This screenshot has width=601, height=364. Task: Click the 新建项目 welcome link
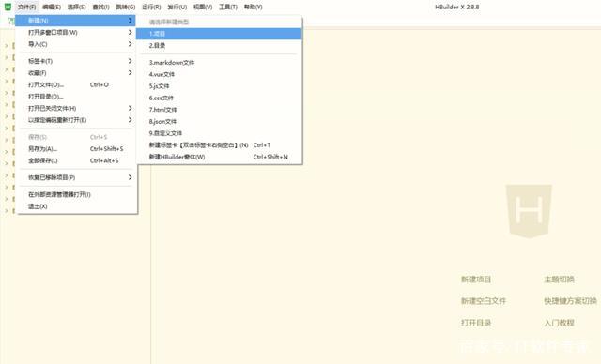point(476,280)
